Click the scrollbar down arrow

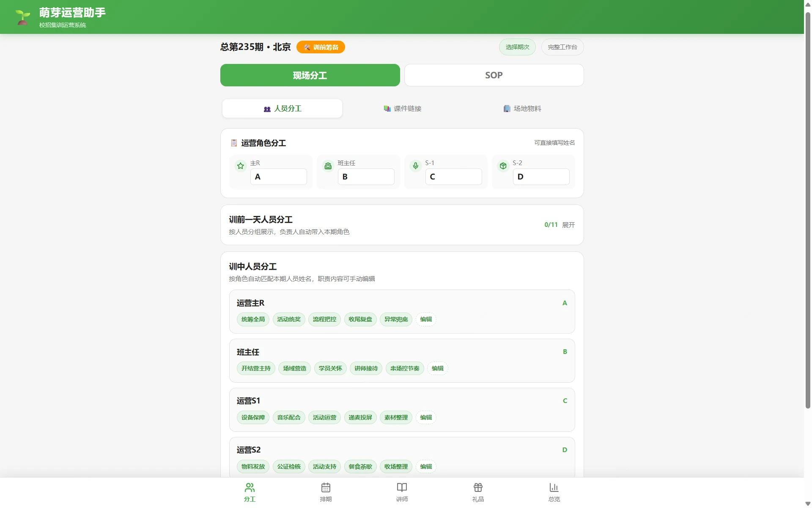pyautogui.click(x=808, y=504)
